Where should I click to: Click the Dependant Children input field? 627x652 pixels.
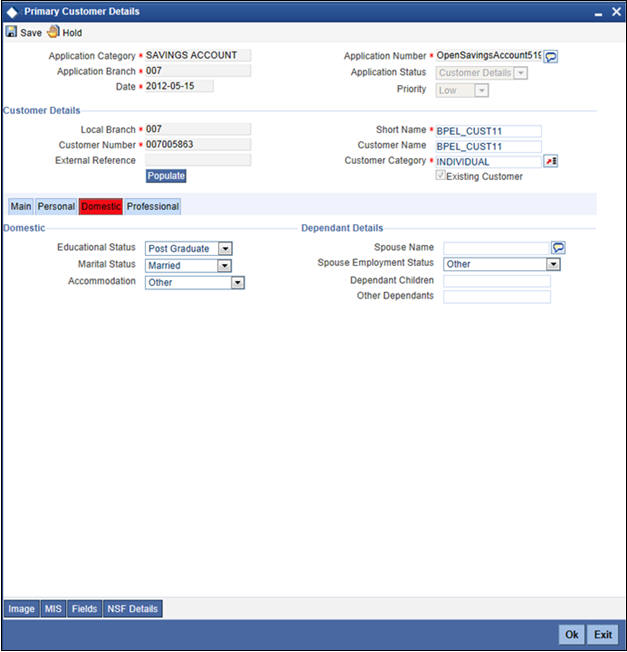tap(497, 281)
